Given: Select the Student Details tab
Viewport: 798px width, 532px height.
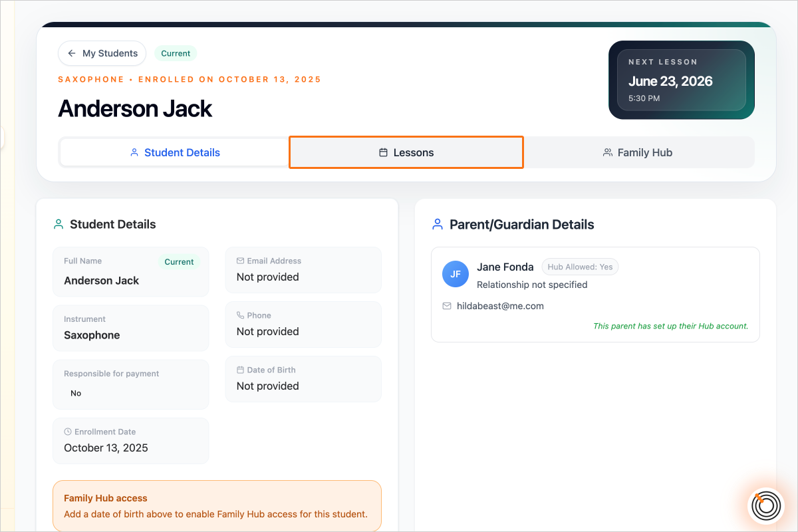Looking at the screenshot, I should 175,152.
